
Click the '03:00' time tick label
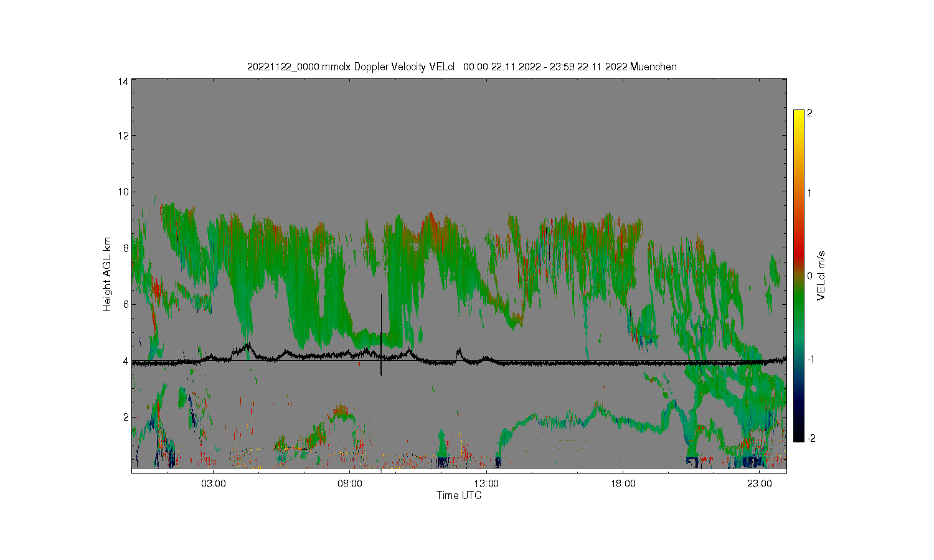(213, 483)
